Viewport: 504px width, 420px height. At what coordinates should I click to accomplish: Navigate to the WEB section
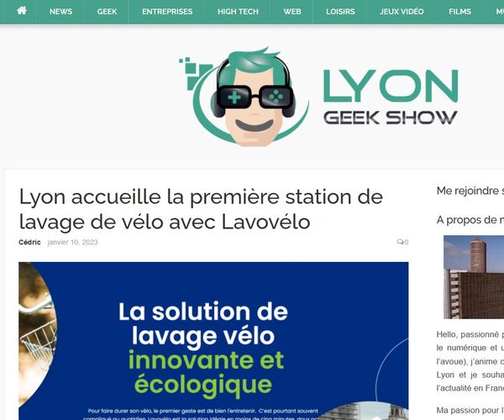pyautogui.click(x=292, y=12)
